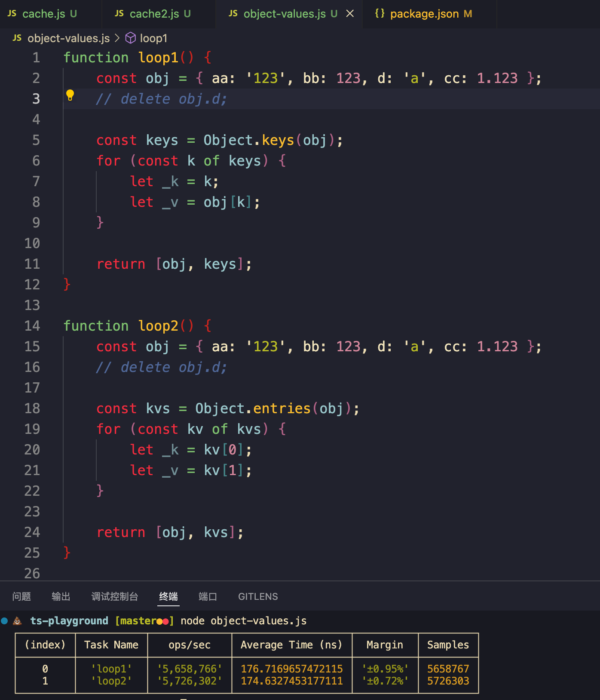Screen dimensions: 600x700
Task: Click the comment '// delete obj.d;' on line 3
Action: point(162,99)
